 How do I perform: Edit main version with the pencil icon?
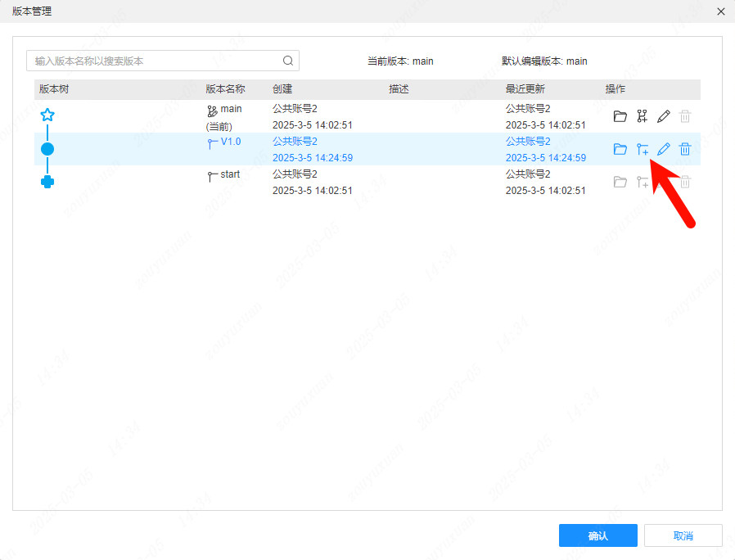663,115
